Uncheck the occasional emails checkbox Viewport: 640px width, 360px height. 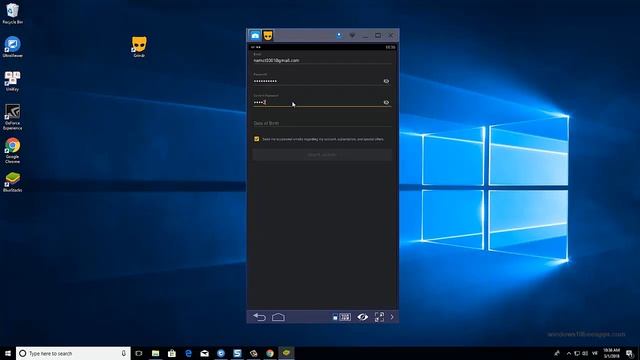click(x=257, y=139)
